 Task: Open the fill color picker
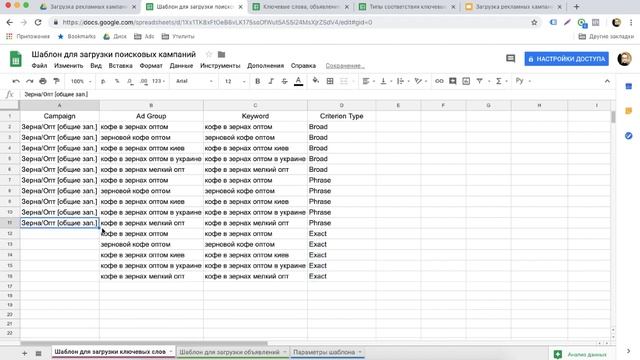[x=316, y=81]
